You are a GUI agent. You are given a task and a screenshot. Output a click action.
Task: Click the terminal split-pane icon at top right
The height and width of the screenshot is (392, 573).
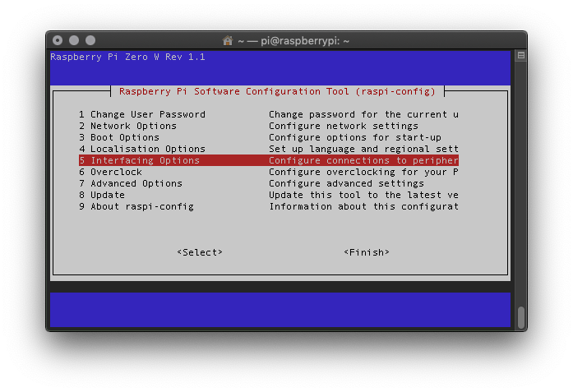click(x=521, y=56)
